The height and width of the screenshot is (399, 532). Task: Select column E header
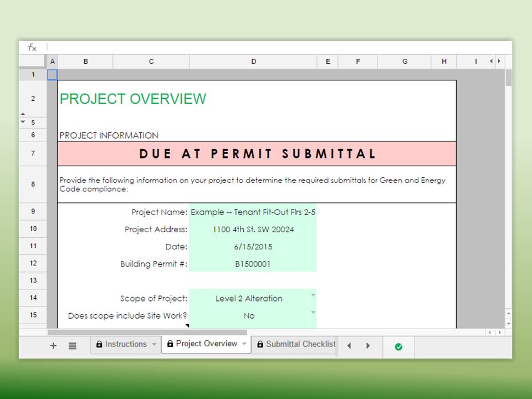tap(328, 62)
